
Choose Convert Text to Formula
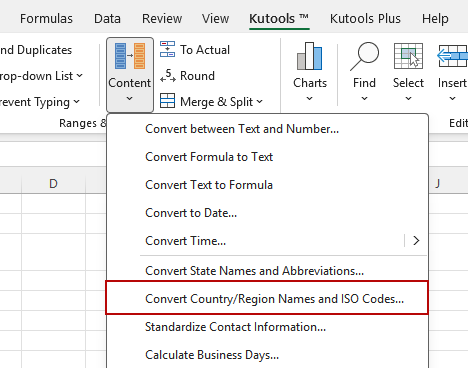click(267, 185)
